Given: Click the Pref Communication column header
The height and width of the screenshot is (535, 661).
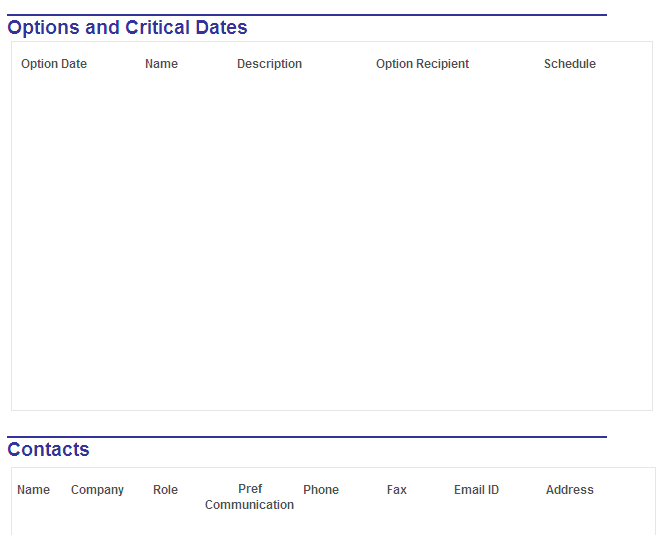Looking at the screenshot, I should [250, 497].
